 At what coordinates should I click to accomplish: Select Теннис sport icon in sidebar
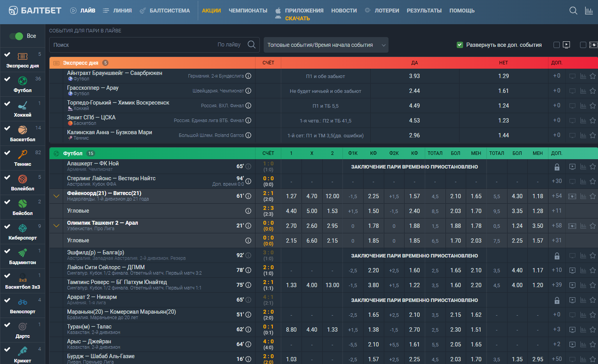click(x=23, y=154)
